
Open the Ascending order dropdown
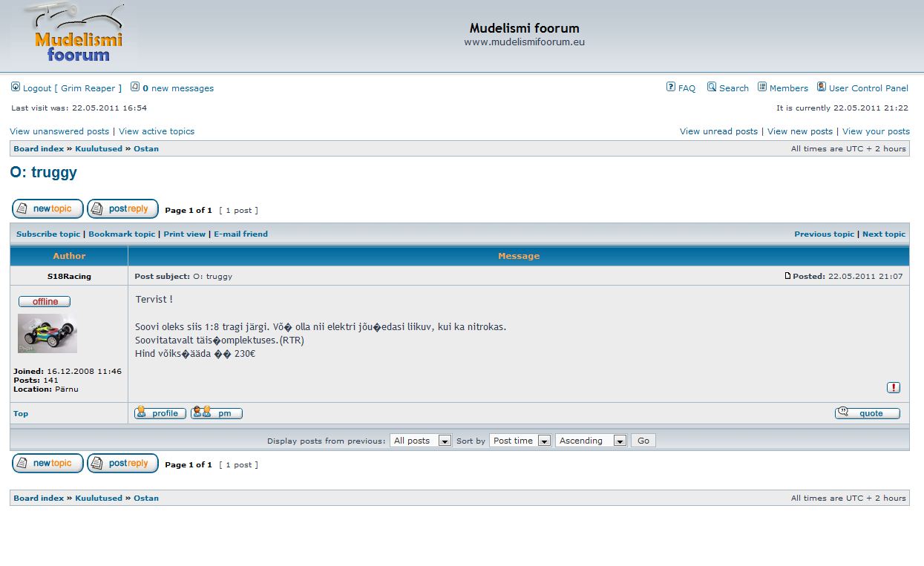tap(591, 441)
